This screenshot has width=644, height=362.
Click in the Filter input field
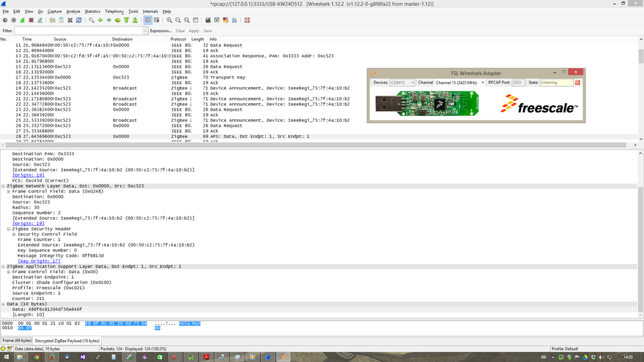point(79,31)
